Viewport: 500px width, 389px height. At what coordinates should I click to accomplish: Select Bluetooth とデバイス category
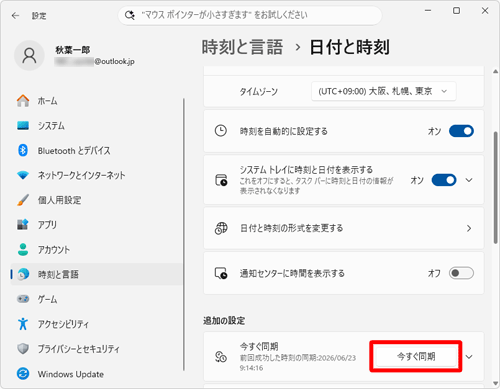pyautogui.click(x=97, y=151)
